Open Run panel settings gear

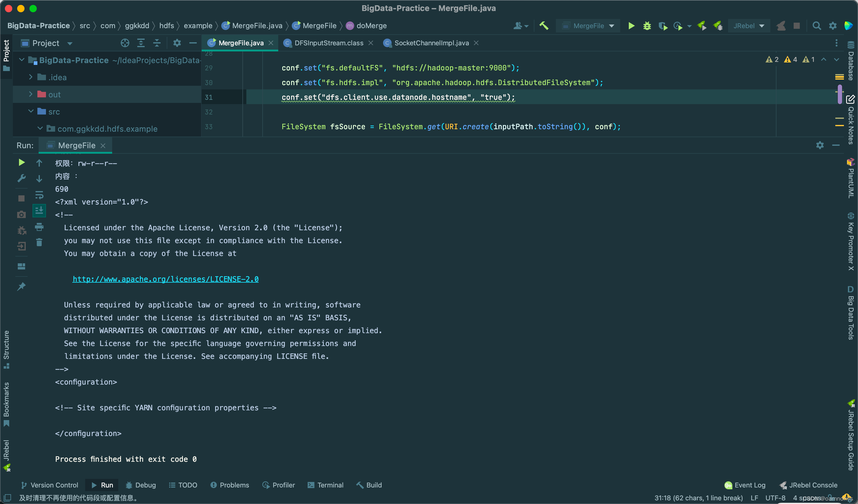tap(819, 145)
